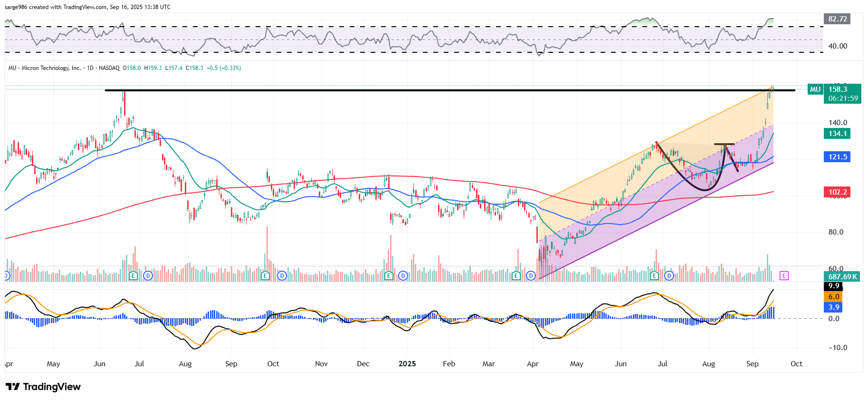Click the dividend marker at the end of December 2024
This screenshot has width=868, height=401.
(403, 275)
